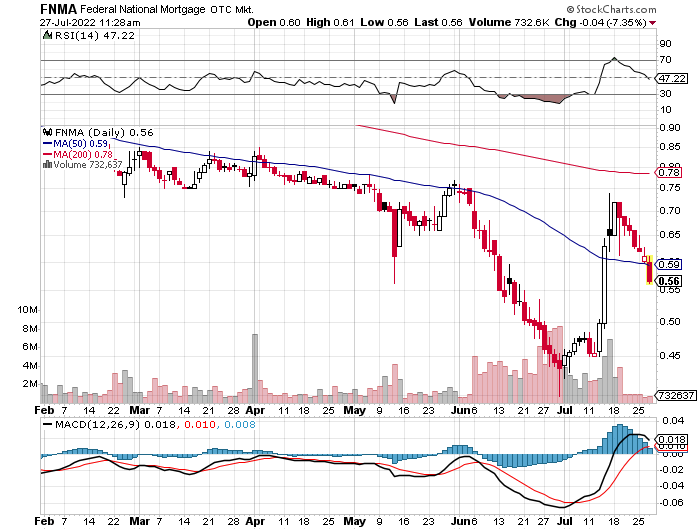The height and width of the screenshot is (530, 700).
Task: Click the 'MA(200) 0.78' legend entry
Action: coord(83,154)
